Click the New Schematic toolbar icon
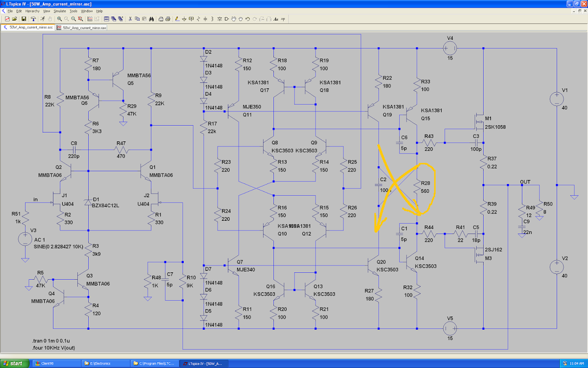The width and height of the screenshot is (588, 368). pyautogui.click(x=7, y=19)
